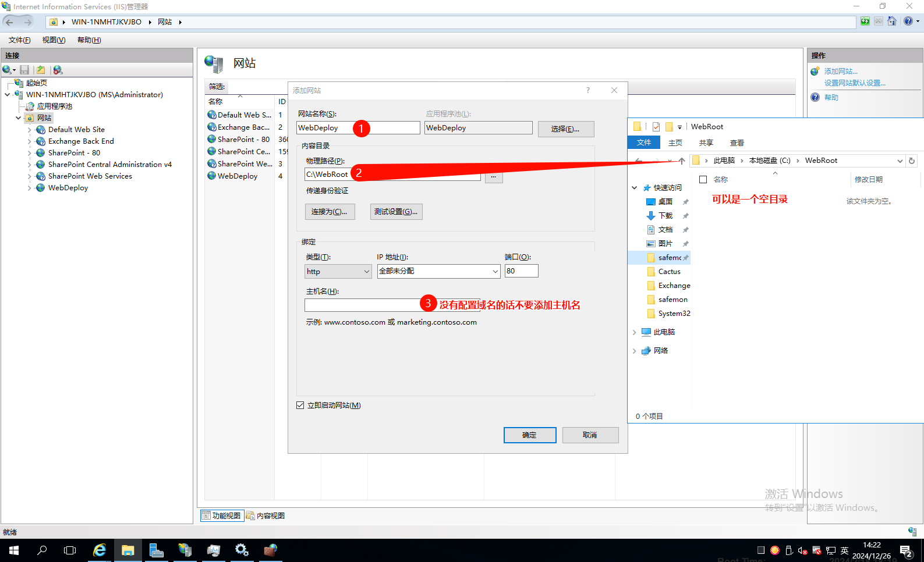Click the '测试设置(G)...' button

pos(396,212)
